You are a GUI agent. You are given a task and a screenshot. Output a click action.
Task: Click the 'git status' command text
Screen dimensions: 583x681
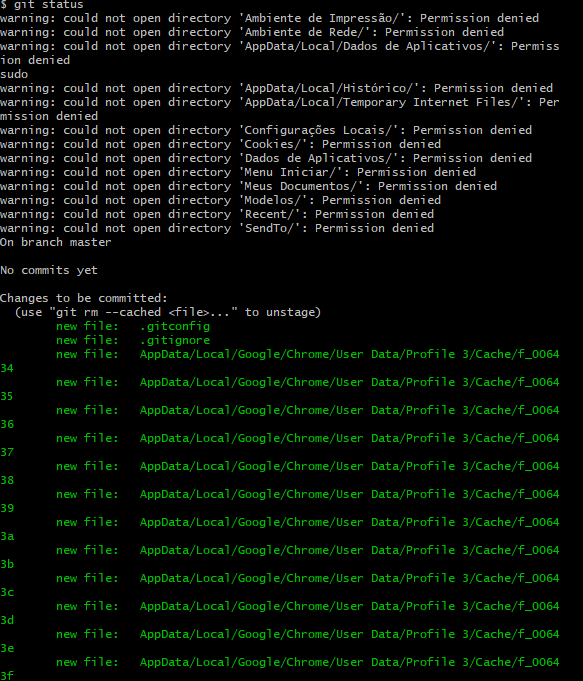pos(49,5)
